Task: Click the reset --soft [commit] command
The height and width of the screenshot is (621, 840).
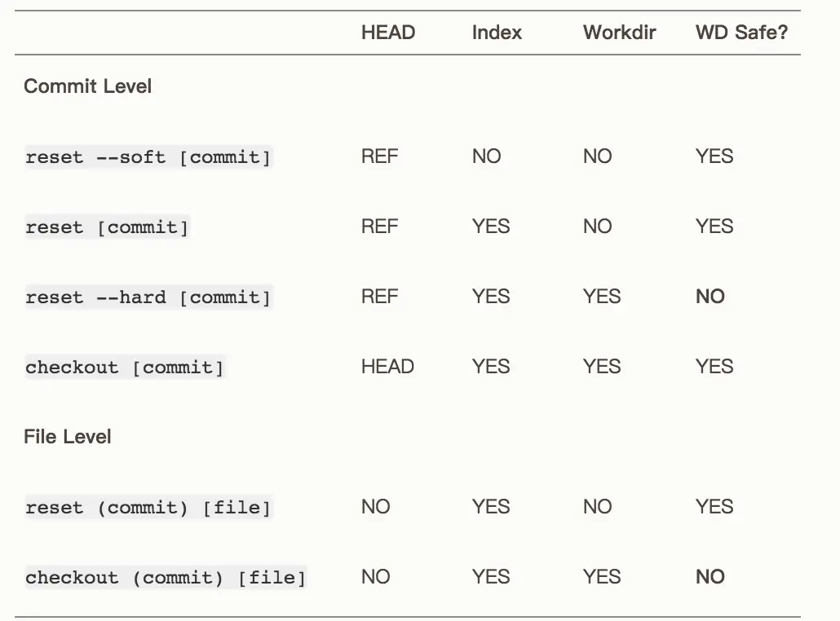Action: pyautogui.click(x=148, y=157)
